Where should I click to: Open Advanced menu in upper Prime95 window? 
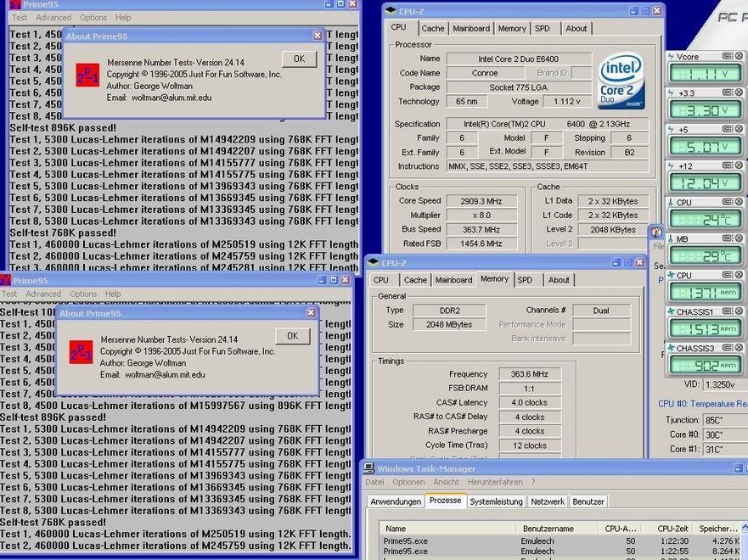53,18
